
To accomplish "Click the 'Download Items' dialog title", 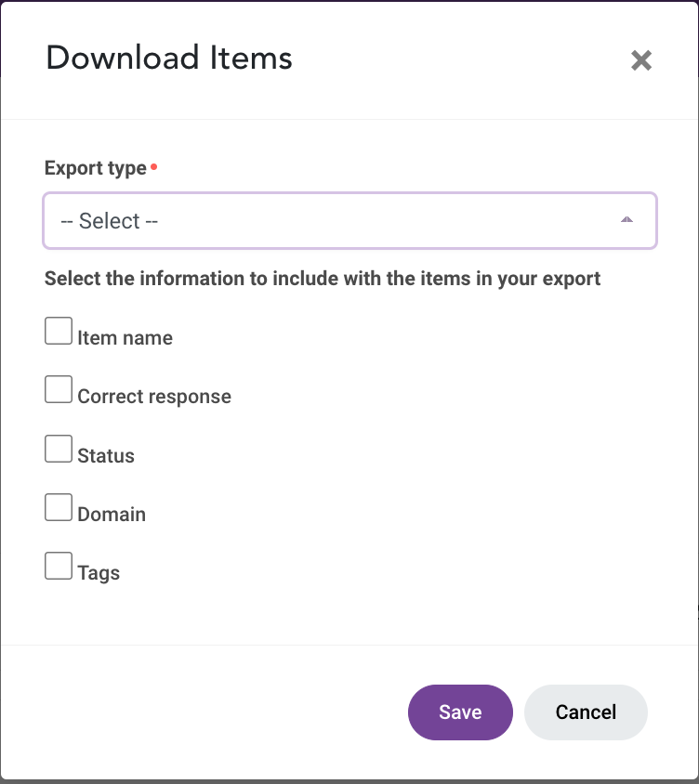I will pyautogui.click(x=169, y=58).
